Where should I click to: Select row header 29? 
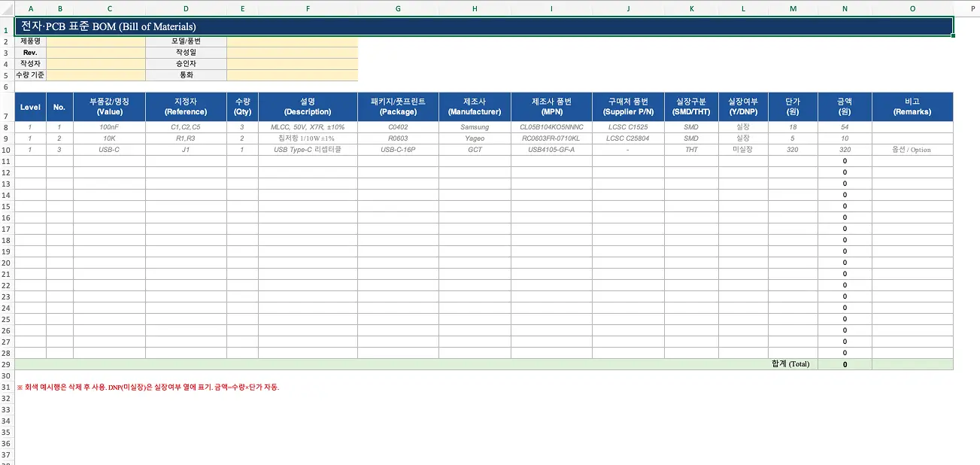7,364
